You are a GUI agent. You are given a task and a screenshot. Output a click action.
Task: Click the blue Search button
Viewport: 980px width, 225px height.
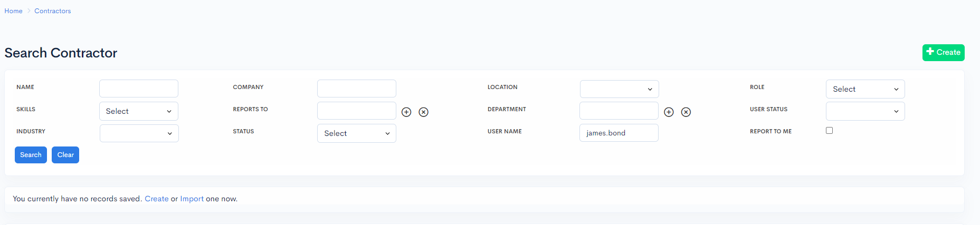(x=31, y=155)
